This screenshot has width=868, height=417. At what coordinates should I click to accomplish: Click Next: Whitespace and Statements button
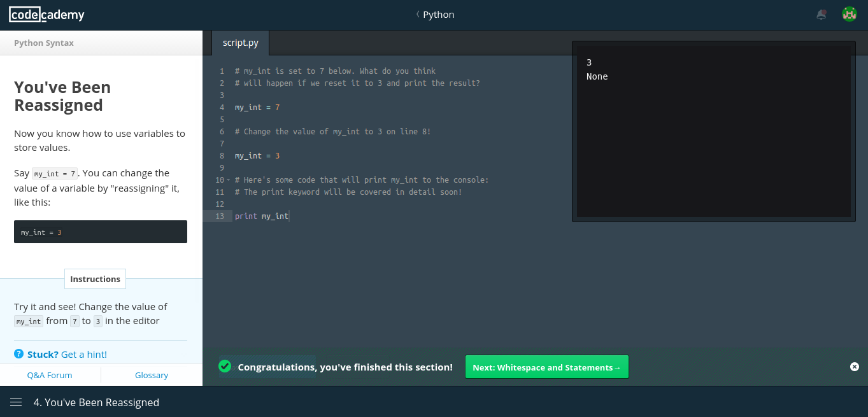(x=546, y=367)
